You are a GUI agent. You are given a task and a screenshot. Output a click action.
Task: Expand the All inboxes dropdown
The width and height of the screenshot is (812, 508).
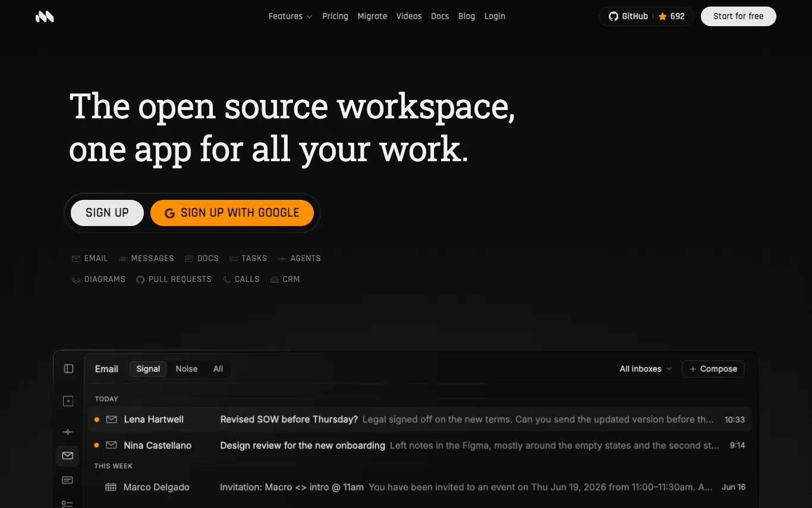(x=646, y=369)
